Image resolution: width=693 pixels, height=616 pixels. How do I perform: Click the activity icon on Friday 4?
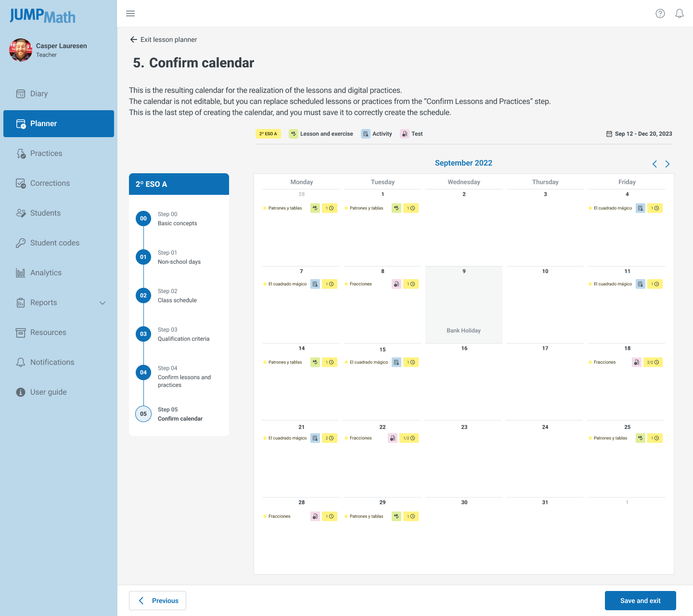coord(640,208)
